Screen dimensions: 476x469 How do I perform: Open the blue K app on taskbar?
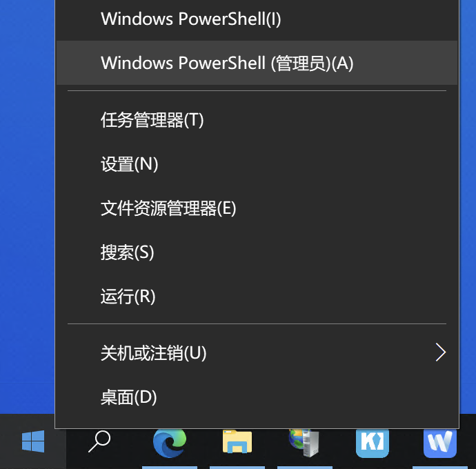[373, 443]
